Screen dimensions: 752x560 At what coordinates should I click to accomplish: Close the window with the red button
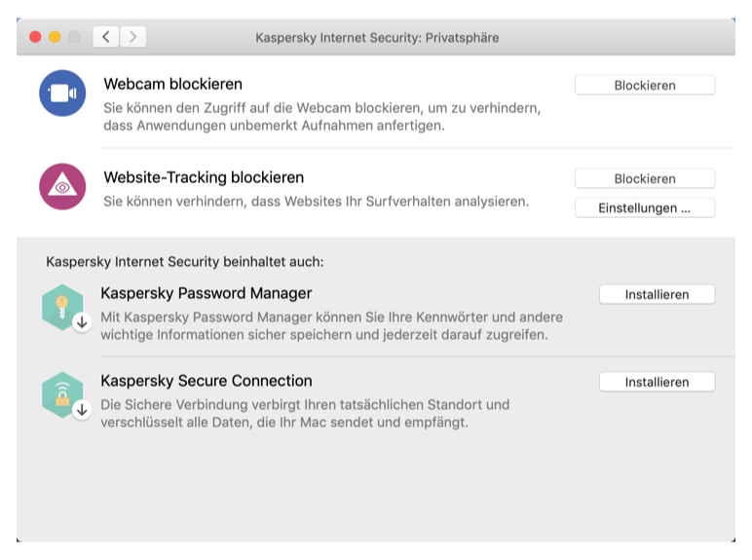35,37
